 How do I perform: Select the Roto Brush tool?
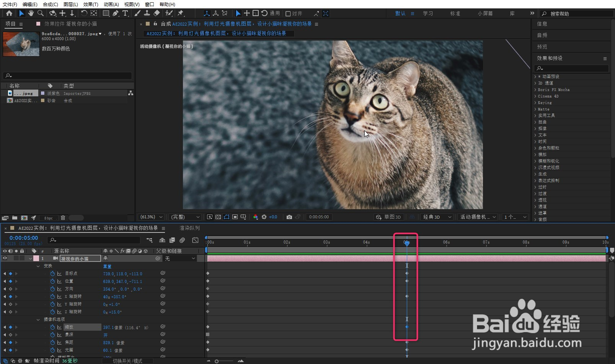(169, 13)
